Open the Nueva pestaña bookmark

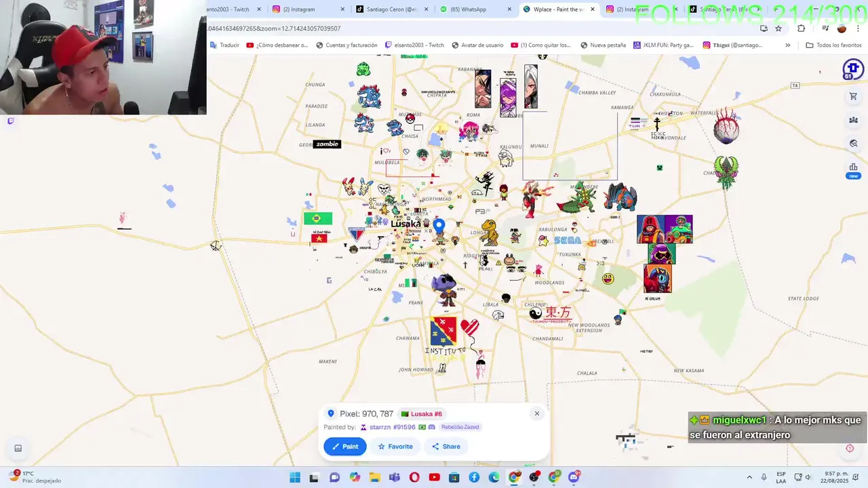click(x=603, y=45)
